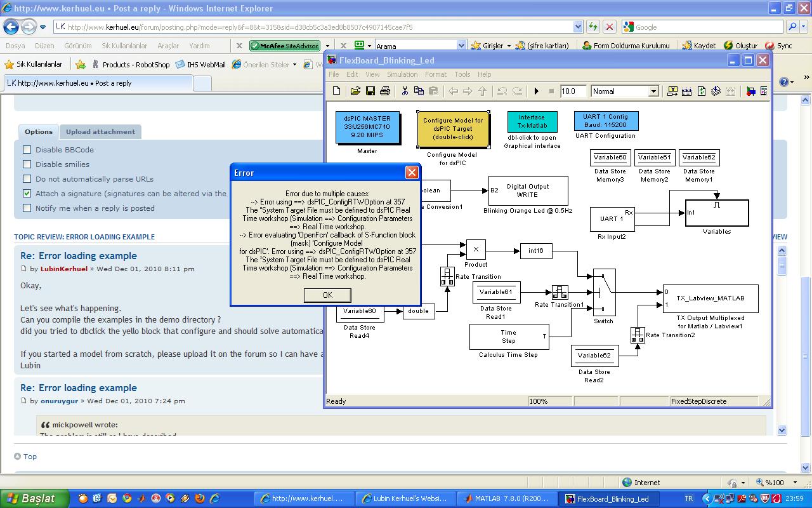Expand the McAfee SiteAdvisor dropdown arrow
This screenshot has height=508, width=812.
click(327, 46)
